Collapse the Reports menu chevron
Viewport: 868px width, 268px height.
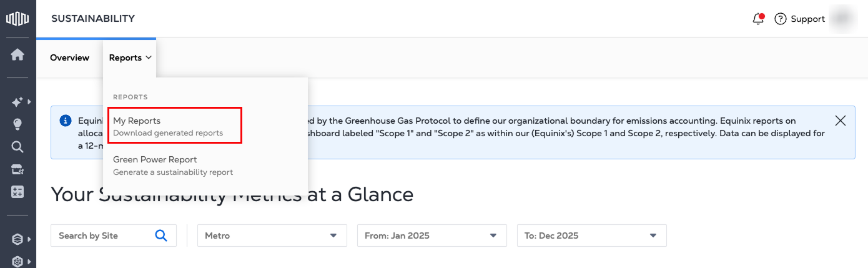click(x=149, y=57)
